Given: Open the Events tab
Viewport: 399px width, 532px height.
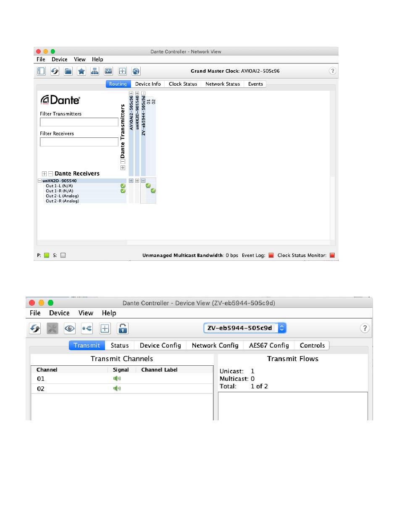Looking at the screenshot, I should point(255,84).
